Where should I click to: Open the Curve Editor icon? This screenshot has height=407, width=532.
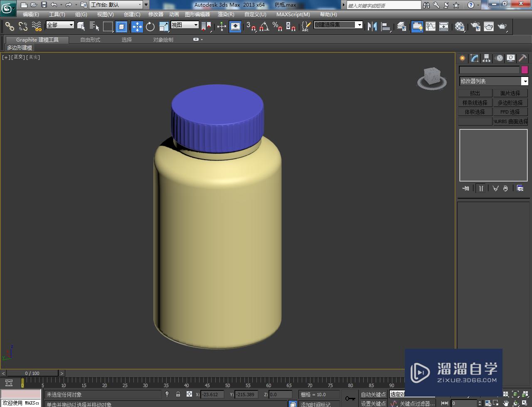pos(431,27)
